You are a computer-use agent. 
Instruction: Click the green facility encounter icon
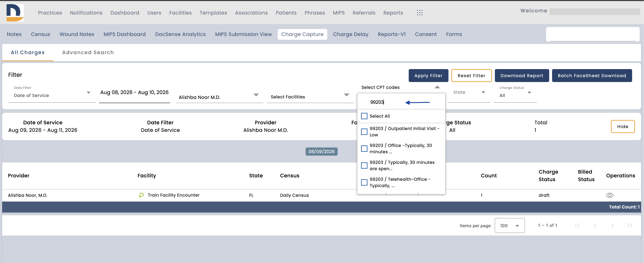141,195
